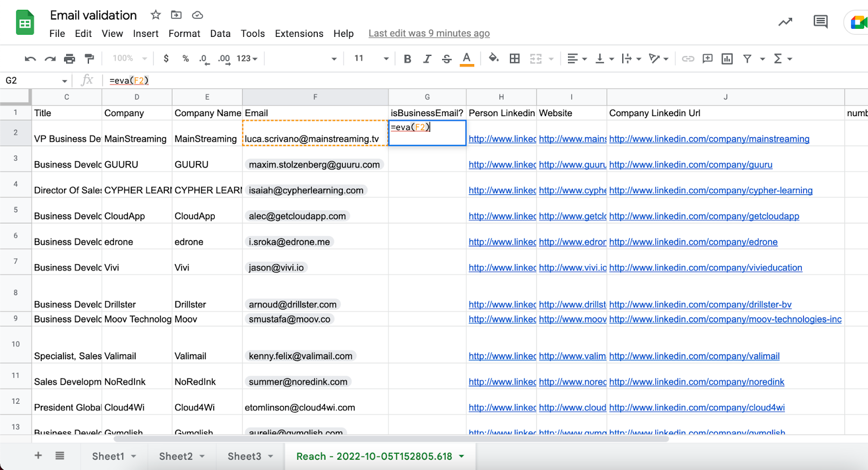Open the text color picker
868x470 pixels.
[467, 59]
